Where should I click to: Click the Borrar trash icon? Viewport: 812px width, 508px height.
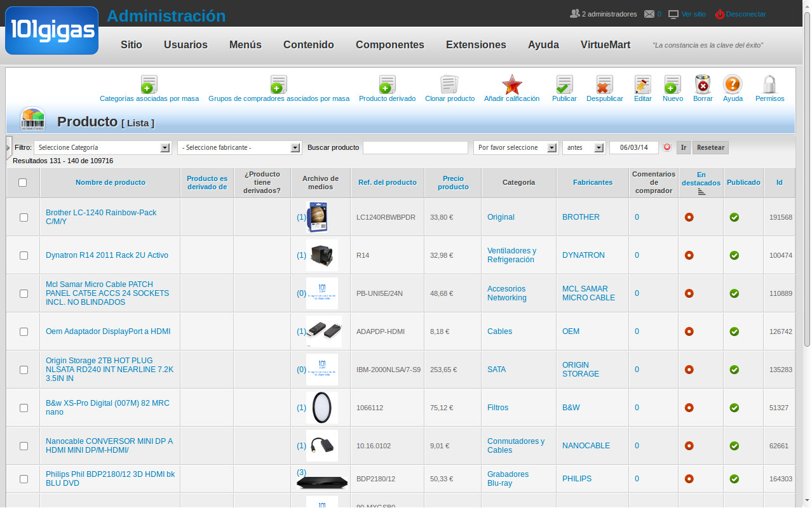702,85
